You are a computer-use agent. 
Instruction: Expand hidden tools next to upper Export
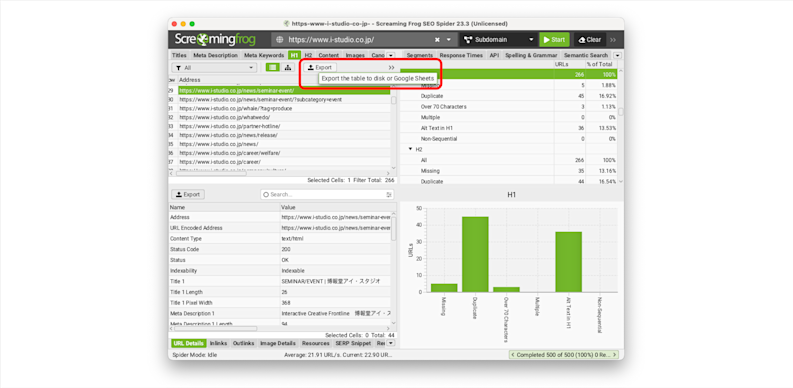pyautogui.click(x=391, y=67)
